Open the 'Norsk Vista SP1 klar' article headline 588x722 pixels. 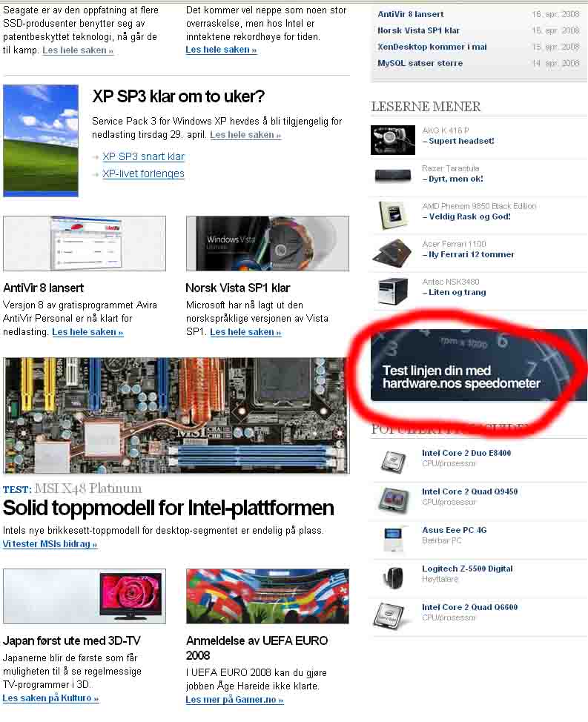coord(237,288)
